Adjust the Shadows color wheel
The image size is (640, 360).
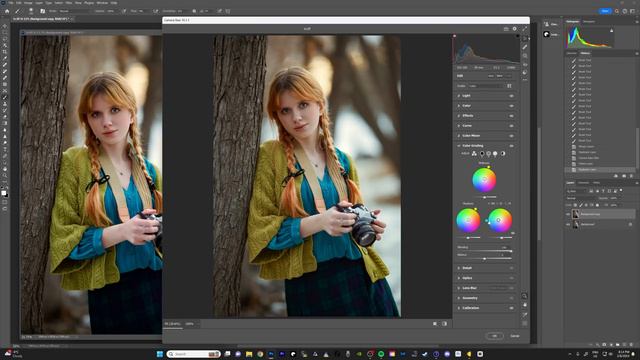tap(468, 220)
